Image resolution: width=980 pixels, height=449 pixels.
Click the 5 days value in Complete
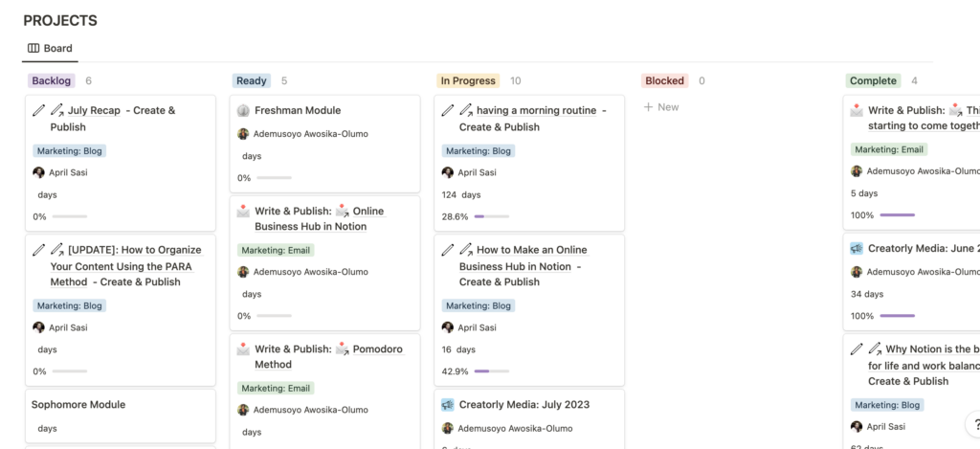864,193
